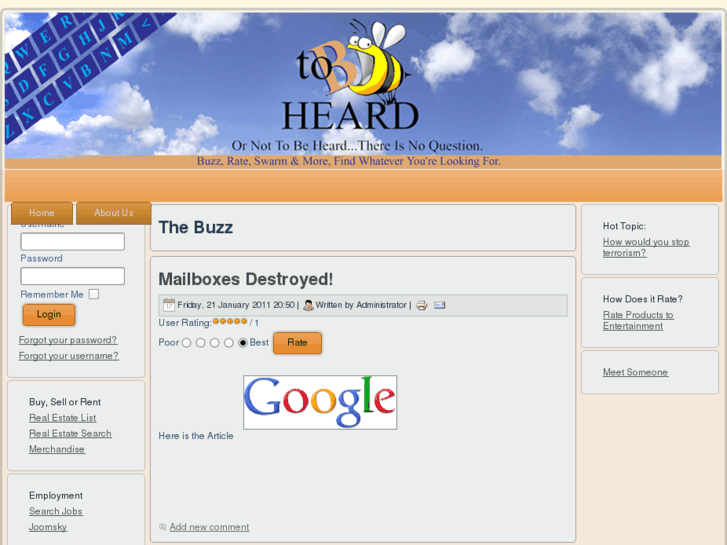727x545 pixels.
Task: Select the Poor rating radio button
Action: coord(186,343)
